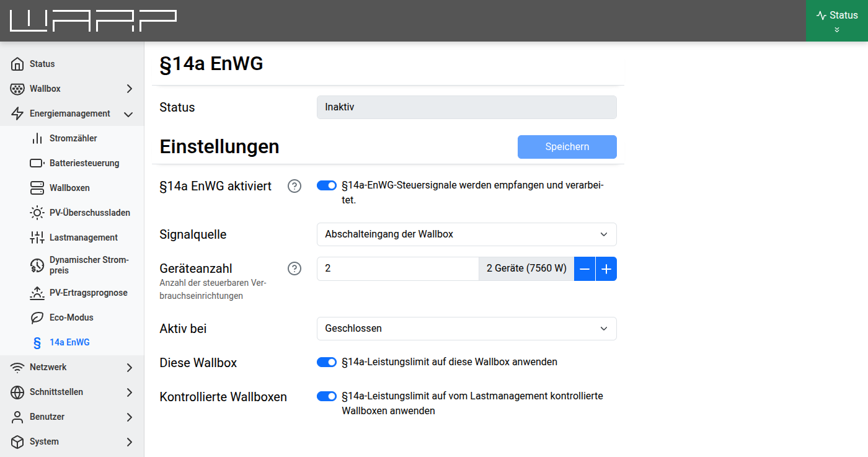The width and height of the screenshot is (868, 457).
Task: Toggle the Diese Wallbox switch
Action: pos(327,362)
